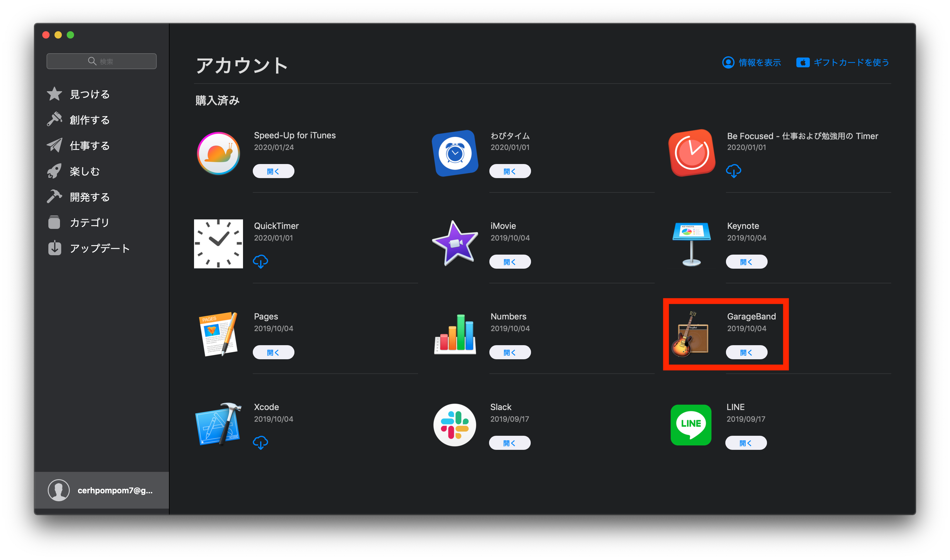Click the QuickTimer app name
The height and width of the screenshot is (560, 950).
pyautogui.click(x=276, y=226)
